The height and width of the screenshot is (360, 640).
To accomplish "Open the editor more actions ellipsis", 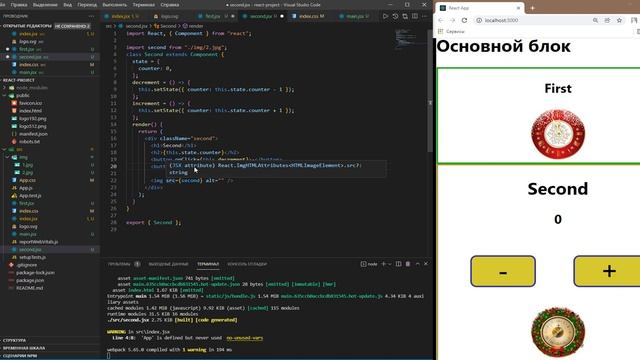I will [424, 16].
